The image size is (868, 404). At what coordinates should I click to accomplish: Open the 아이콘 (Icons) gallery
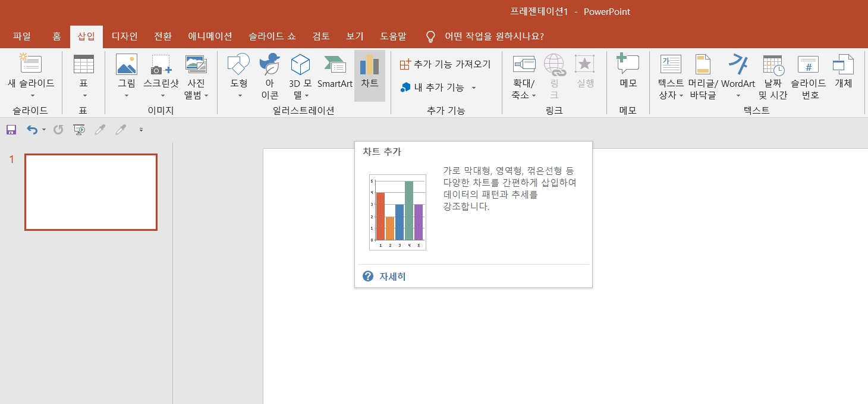point(269,74)
